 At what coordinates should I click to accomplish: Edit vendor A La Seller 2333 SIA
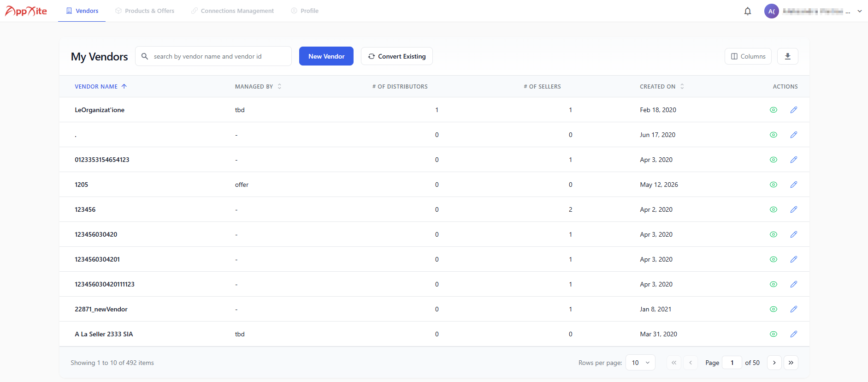794,334
